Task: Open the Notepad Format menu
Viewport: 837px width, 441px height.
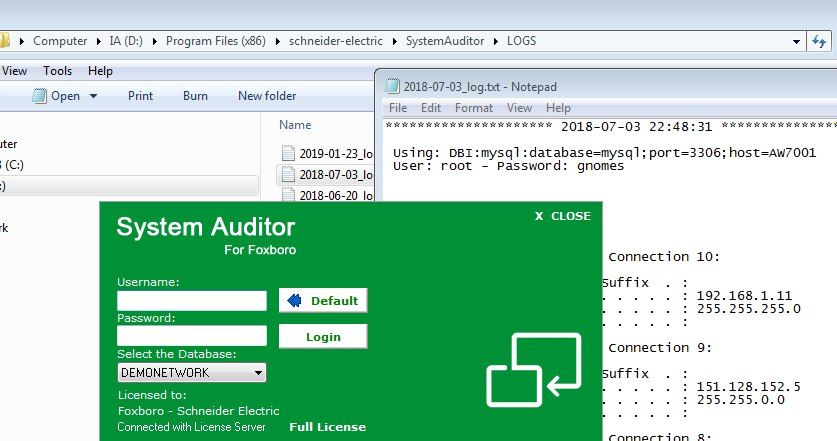Action: point(473,108)
